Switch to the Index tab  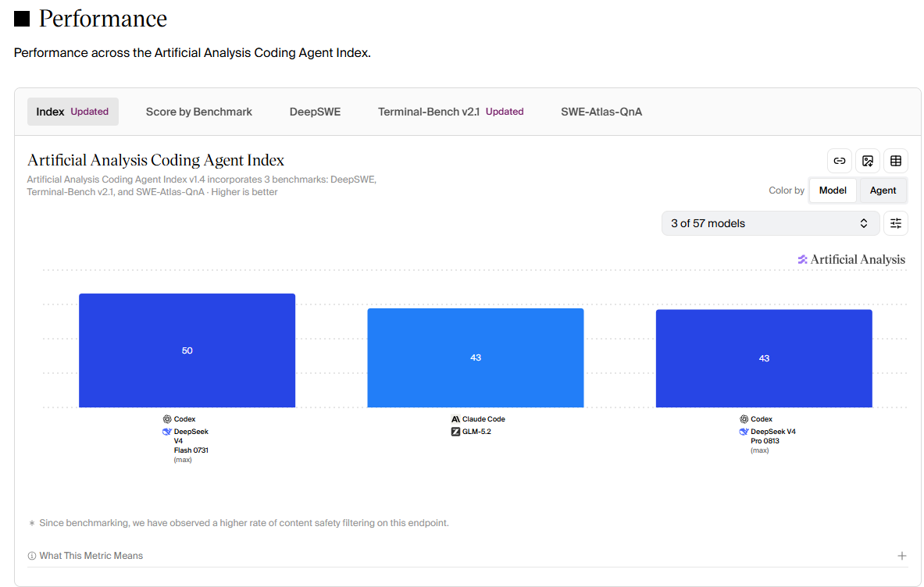[73, 112]
